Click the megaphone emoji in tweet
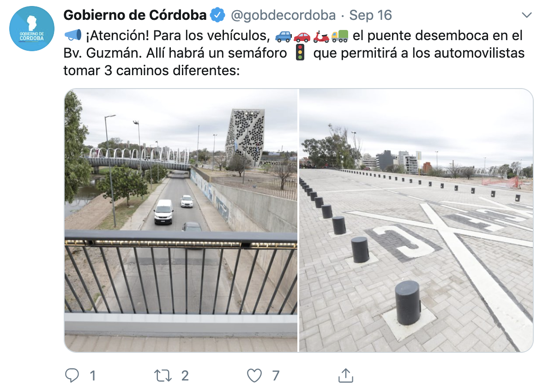The image size is (543, 392). [x=73, y=36]
